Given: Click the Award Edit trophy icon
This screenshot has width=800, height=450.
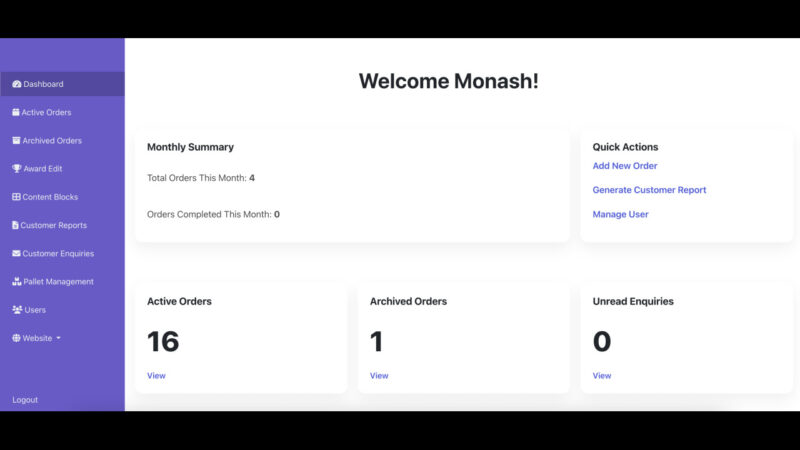Looking at the screenshot, I should [17, 169].
